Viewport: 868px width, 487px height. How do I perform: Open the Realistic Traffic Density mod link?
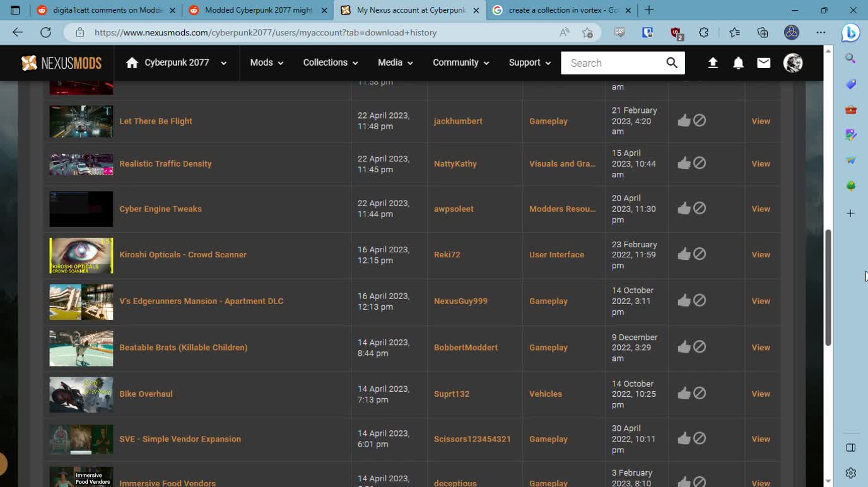pyautogui.click(x=165, y=163)
